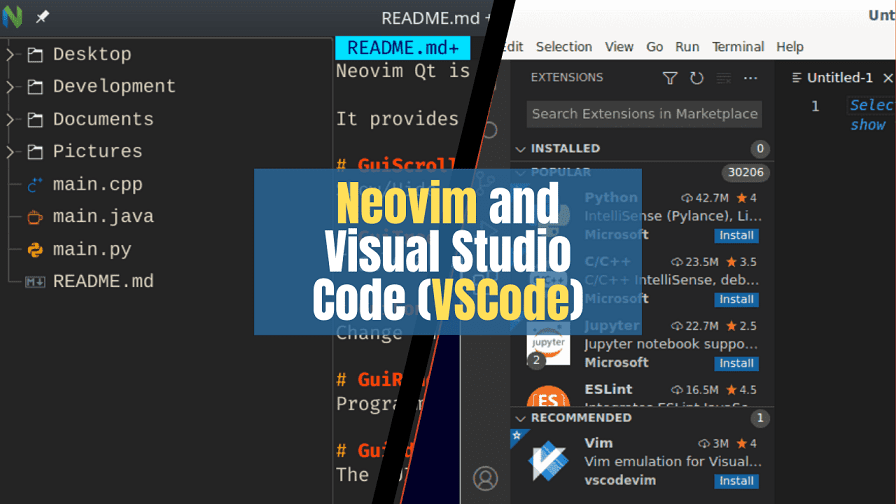
Task: Select the Desktop folder icon
Action: (35, 55)
